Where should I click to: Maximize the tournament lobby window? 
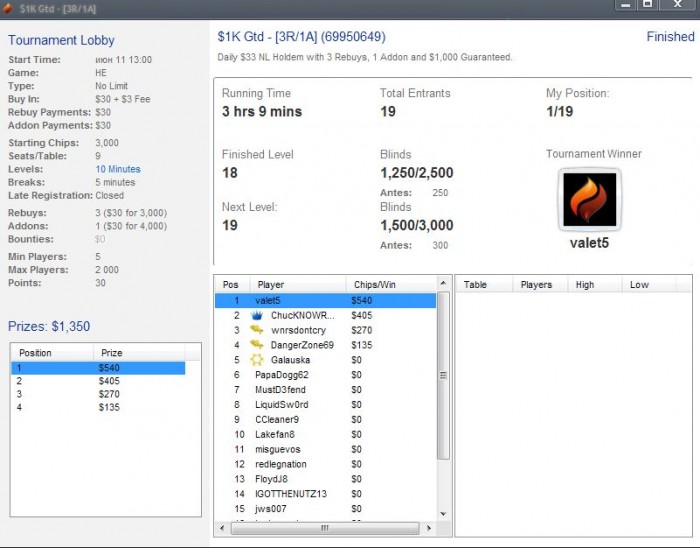[648, 4]
